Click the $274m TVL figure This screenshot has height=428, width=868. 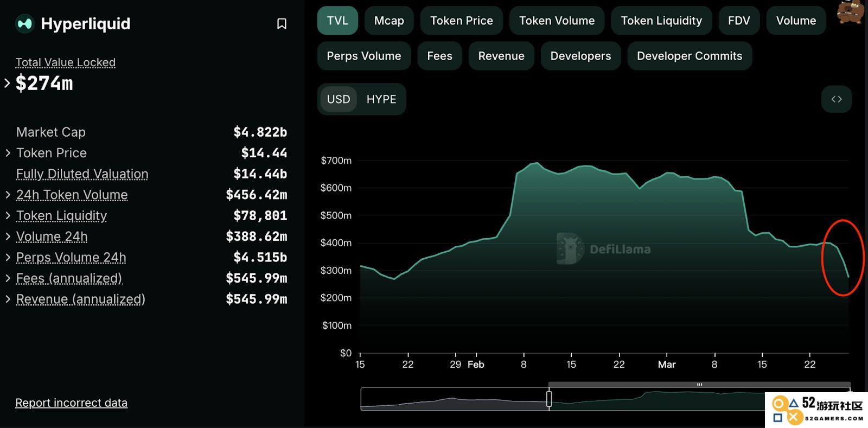44,83
